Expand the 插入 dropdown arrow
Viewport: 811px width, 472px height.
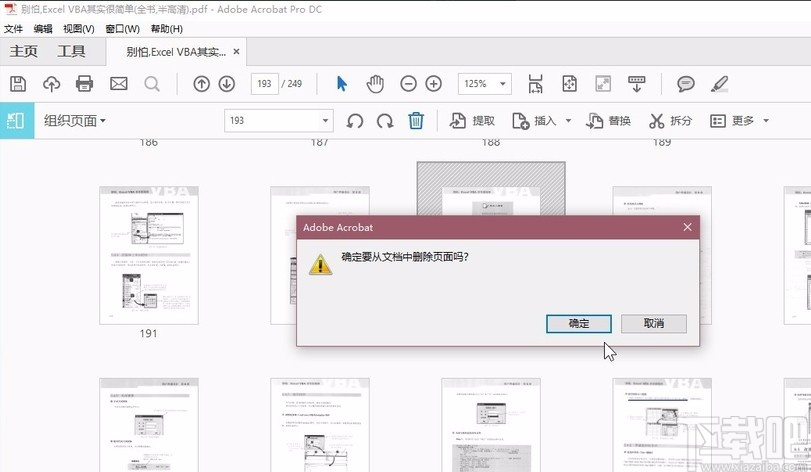coord(568,121)
